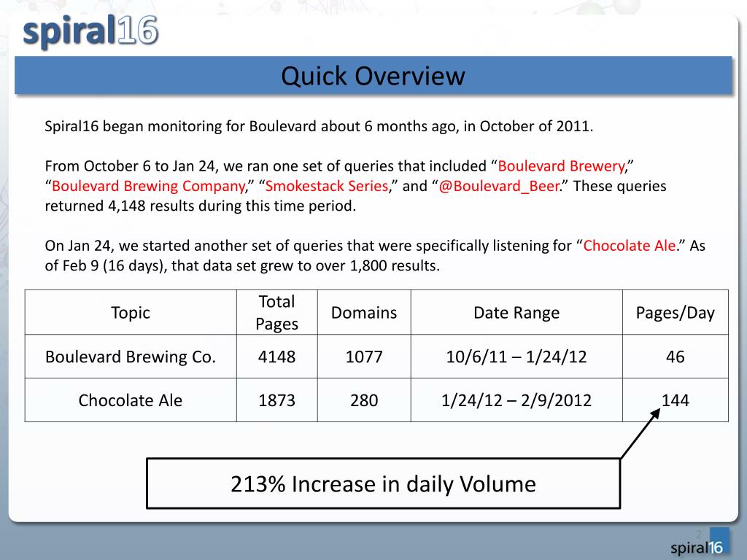Select the "Domains" column header
This screenshot has height=560, width=747.
(x=364, y=312)
